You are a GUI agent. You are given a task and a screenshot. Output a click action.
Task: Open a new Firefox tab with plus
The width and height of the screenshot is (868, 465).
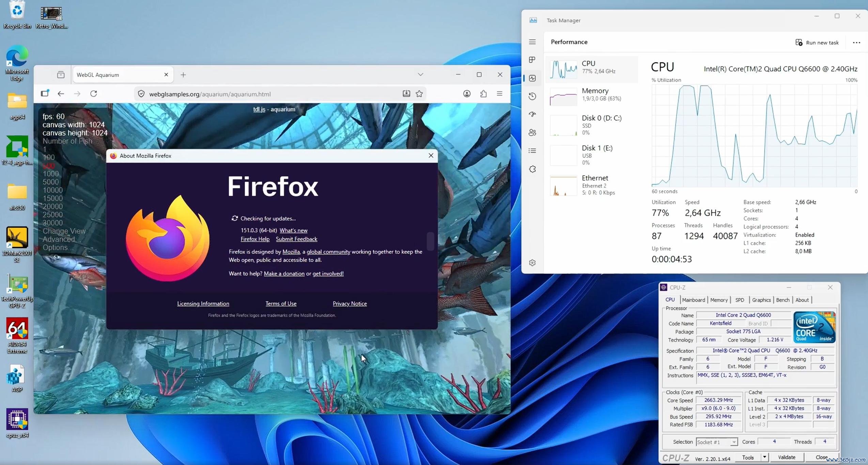tap(183, 75)
